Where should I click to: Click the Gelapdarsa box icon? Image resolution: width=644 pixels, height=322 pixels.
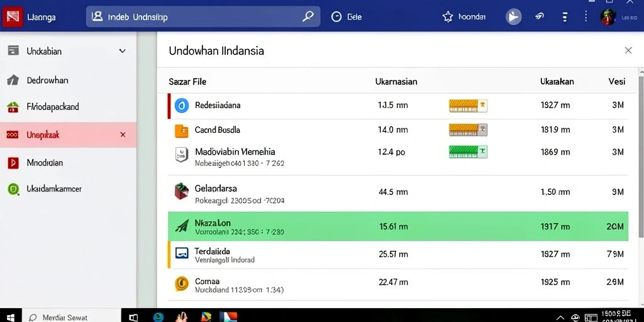point(182,191)
